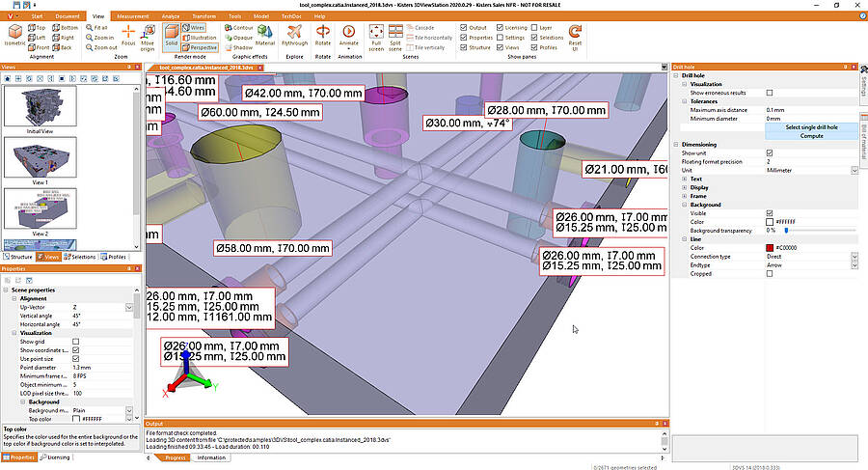Open the Analyze ribbon tab
The image size is (868, 470).
(x=171, y=16)
